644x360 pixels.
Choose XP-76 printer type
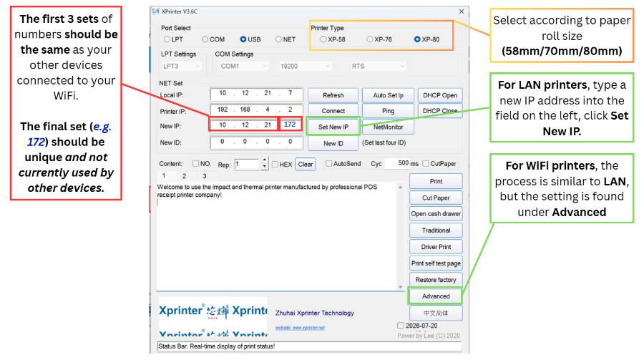pyautogui.click(x=370, y=39)
